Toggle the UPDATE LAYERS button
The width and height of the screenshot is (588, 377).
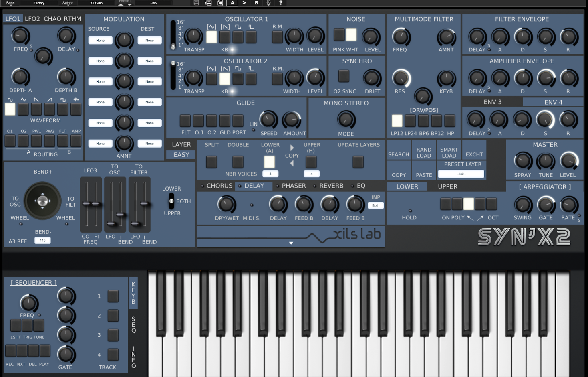pos(358,162)
